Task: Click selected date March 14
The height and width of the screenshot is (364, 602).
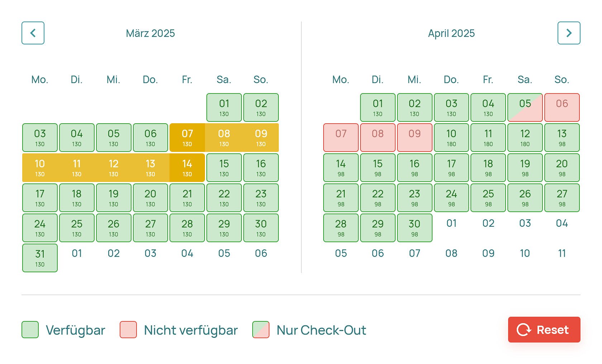Action: pos(187,167)
